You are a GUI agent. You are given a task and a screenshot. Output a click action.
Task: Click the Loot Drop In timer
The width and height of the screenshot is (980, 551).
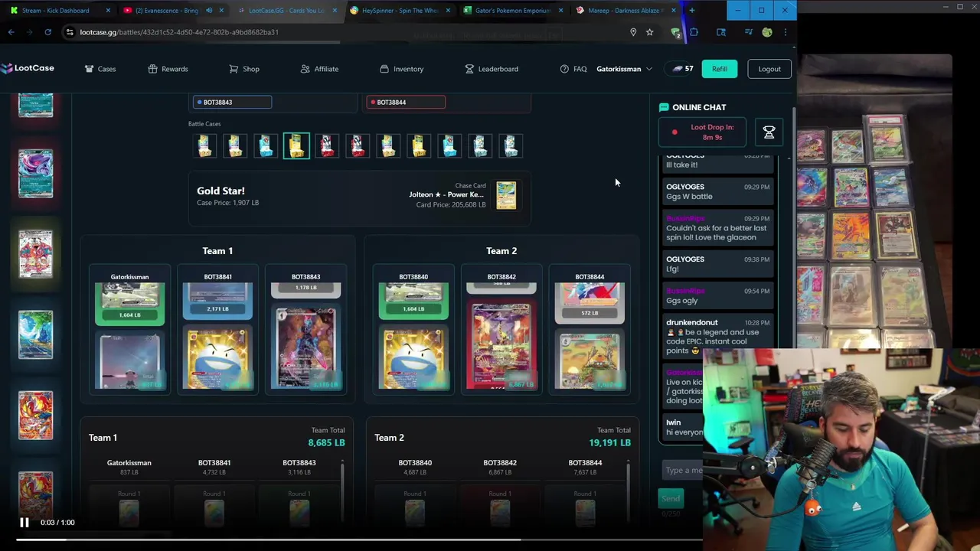coord(702,132)
